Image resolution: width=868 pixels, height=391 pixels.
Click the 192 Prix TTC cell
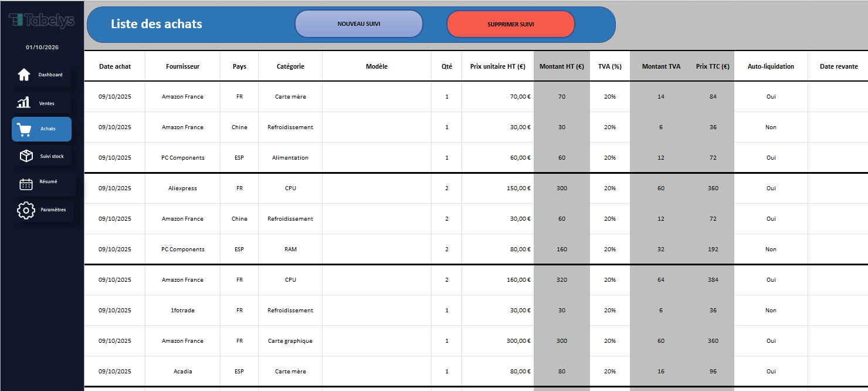713,250
